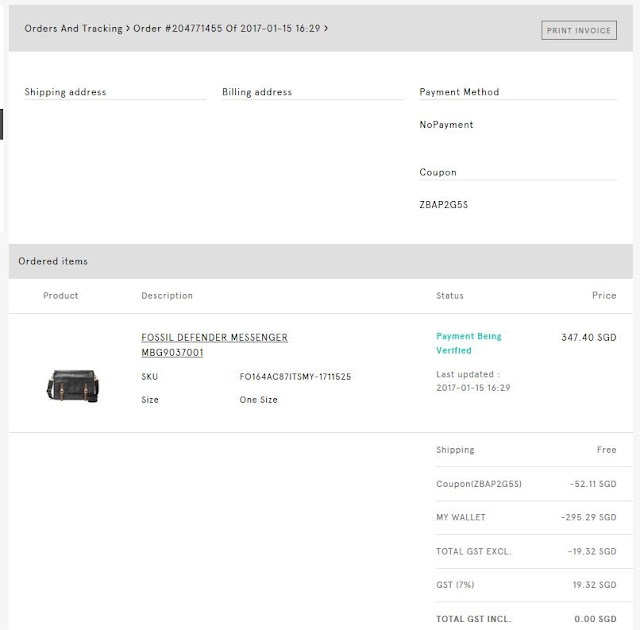Click SKU value FO164AC87ITSMY-1711525
This screenshot has width=640, height=630.
click(295, 377)
